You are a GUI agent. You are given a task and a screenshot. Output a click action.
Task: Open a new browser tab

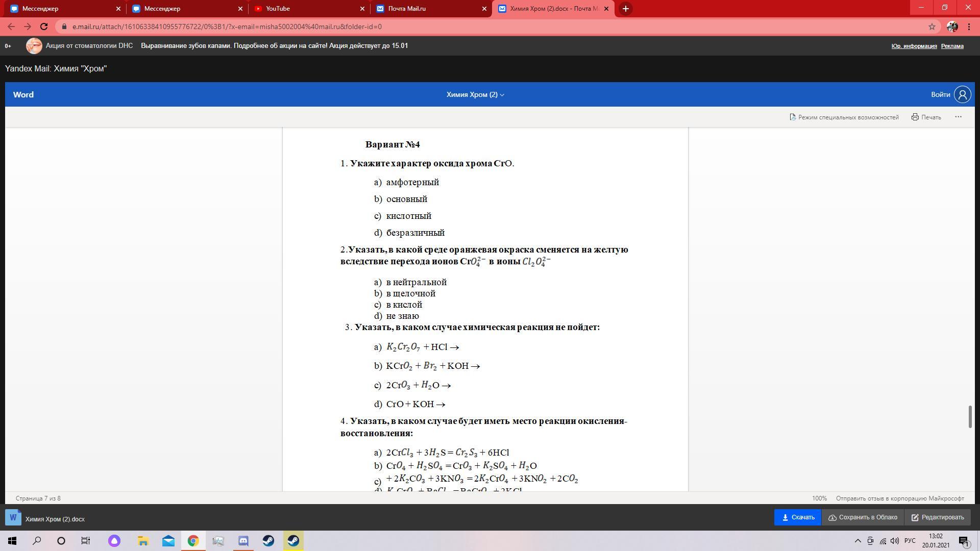click(625, 9)
